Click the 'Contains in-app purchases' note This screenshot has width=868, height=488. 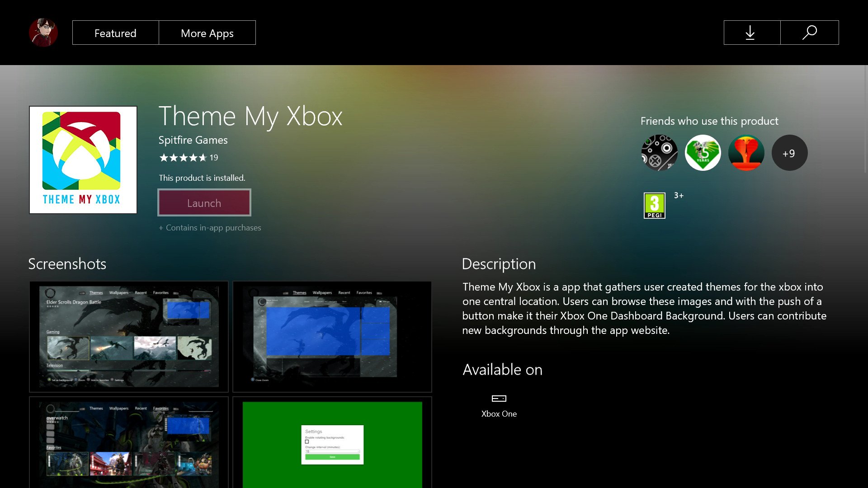tap(210, 228)
